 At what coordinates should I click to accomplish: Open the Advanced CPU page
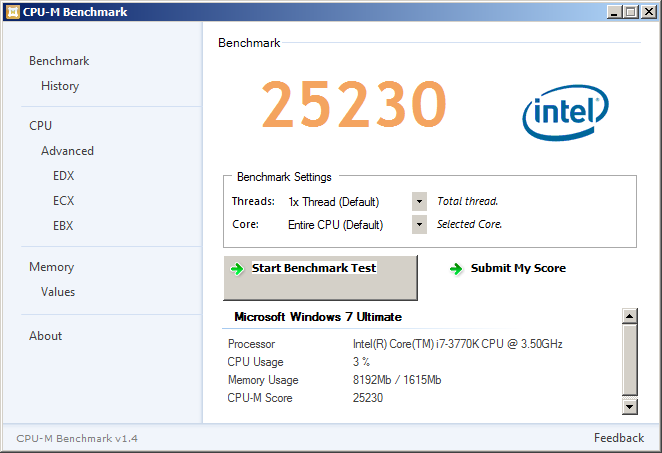67,151
